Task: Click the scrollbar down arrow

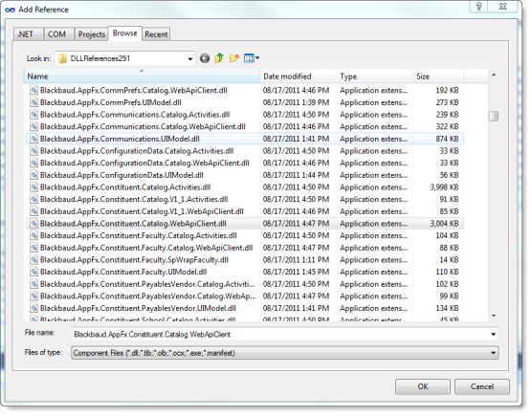Action: (x=494, y=316)
